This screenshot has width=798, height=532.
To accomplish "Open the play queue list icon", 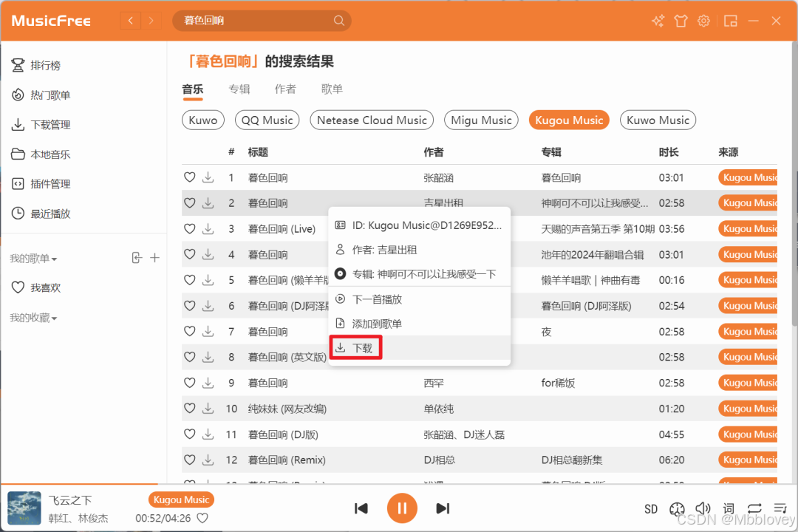I will [780, 508].
